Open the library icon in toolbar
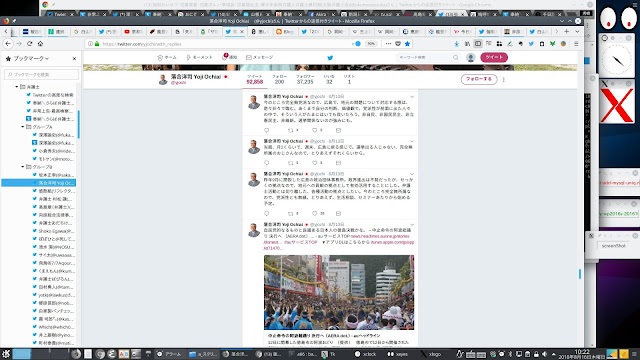Screen dimensions: 640x360 [467, 44]
